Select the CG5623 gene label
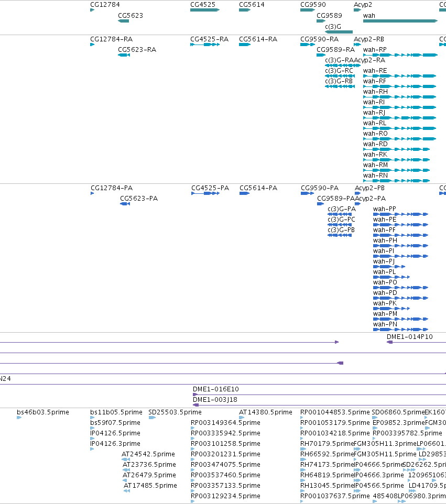 [x=130, y=15]
